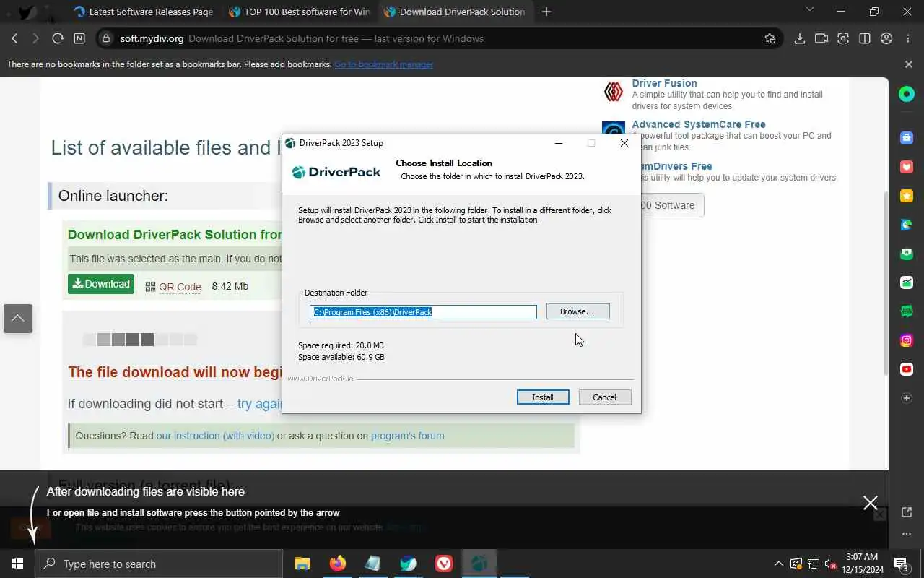Click the Windows taskbar search box
This screenshot has width=924, height=578.
coord(159,564)
